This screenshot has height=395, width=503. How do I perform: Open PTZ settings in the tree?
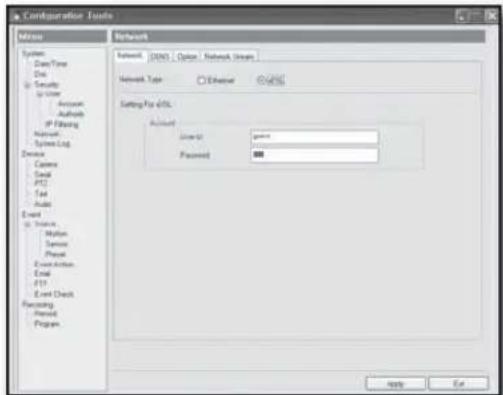(41, 183)
